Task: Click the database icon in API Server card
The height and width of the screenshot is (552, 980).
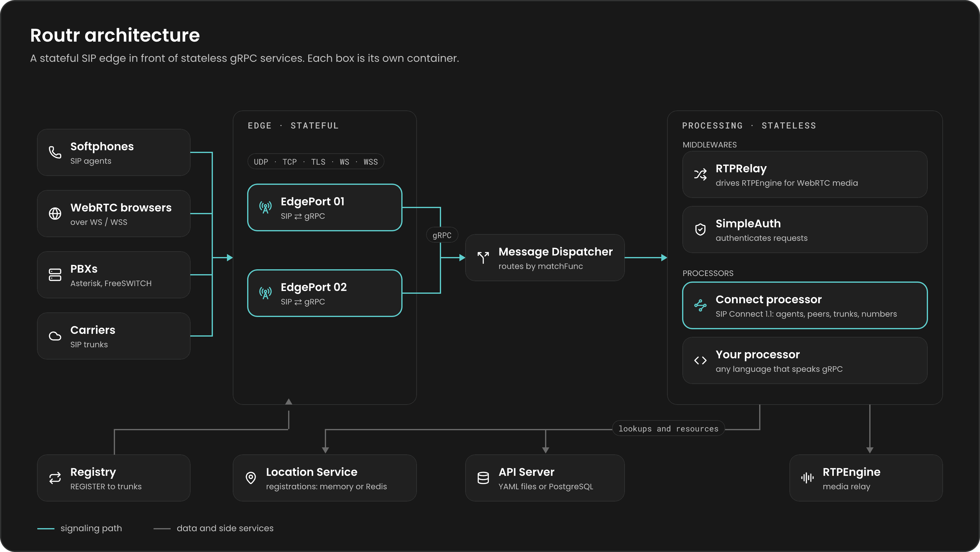Action: [x=483, y=478]
